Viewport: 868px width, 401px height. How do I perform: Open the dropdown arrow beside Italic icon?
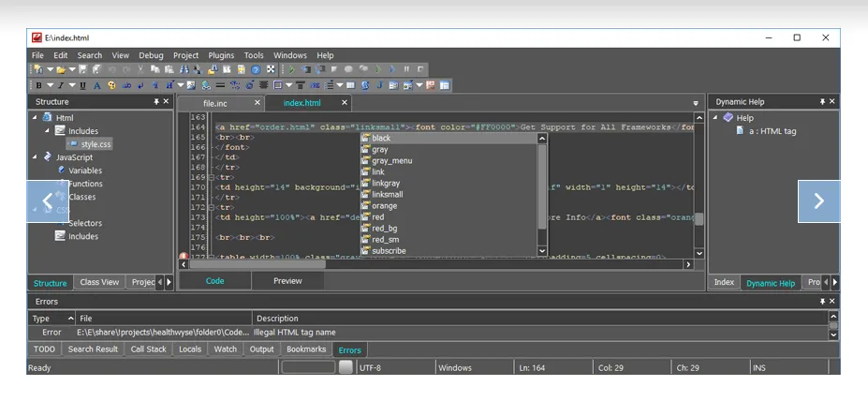71,85
